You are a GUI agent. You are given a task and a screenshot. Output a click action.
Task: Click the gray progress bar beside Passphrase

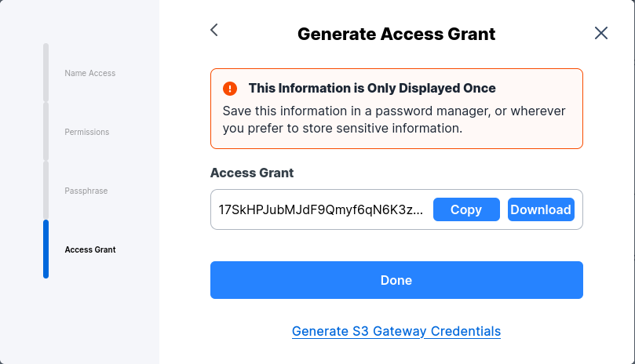click(46, 190)
